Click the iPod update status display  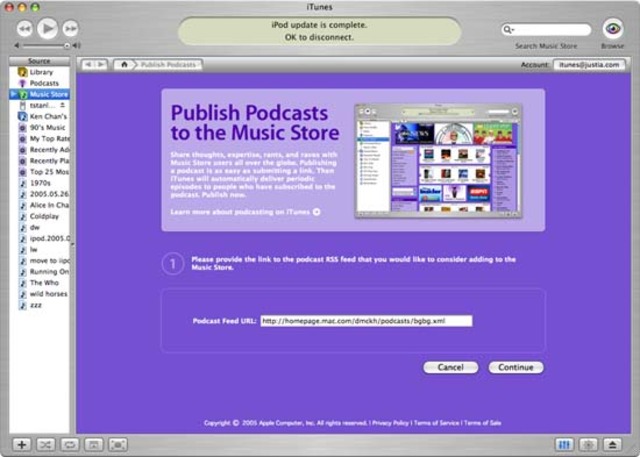coord(320,31)
